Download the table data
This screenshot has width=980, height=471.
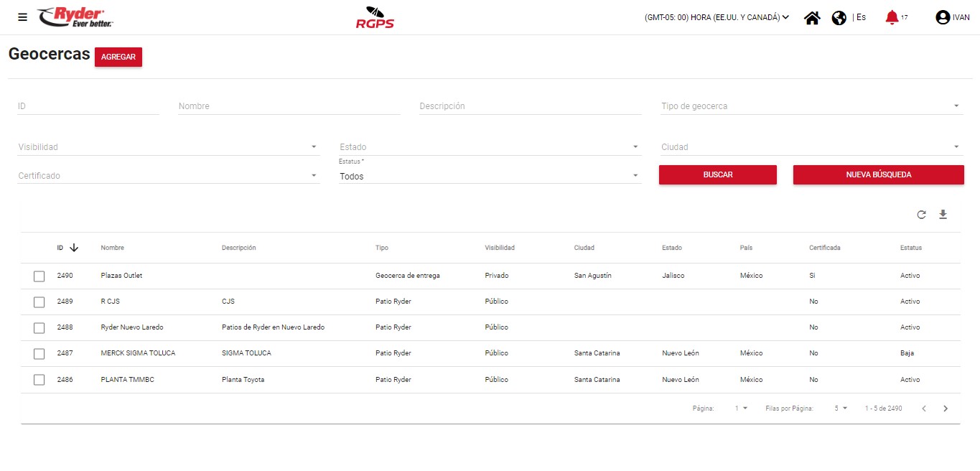(943, 215)
